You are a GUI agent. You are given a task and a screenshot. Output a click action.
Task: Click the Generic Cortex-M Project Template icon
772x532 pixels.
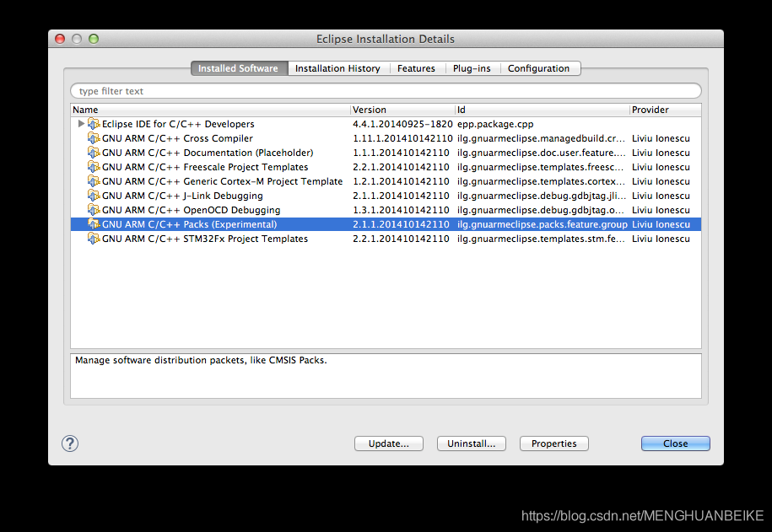pyautogui.click(x=94, y=181)
